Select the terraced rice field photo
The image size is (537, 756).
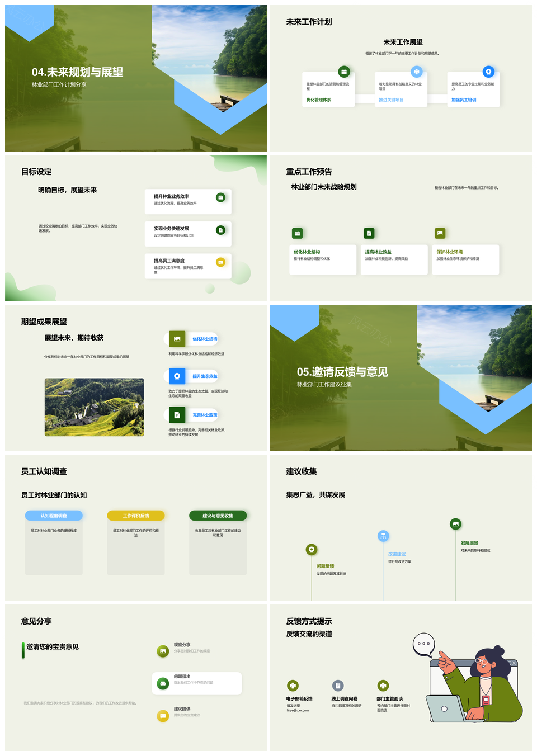(94, 407)
